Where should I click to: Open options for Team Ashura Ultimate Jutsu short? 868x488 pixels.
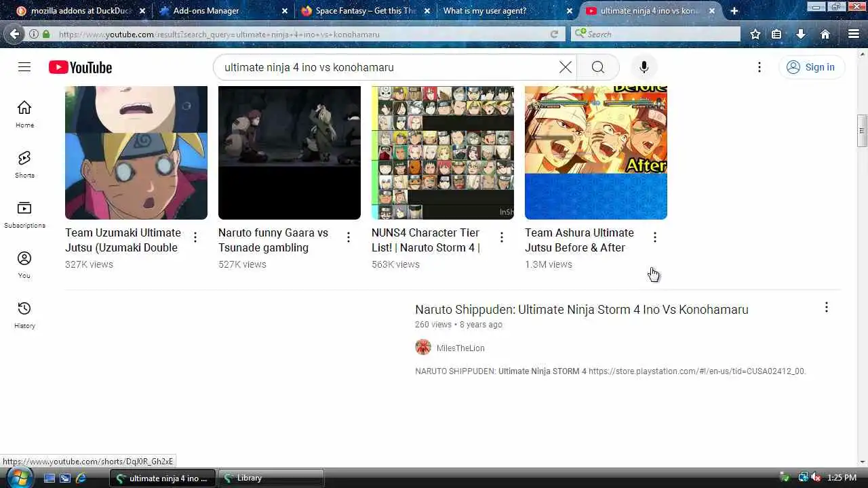click(x=655, y=237)
